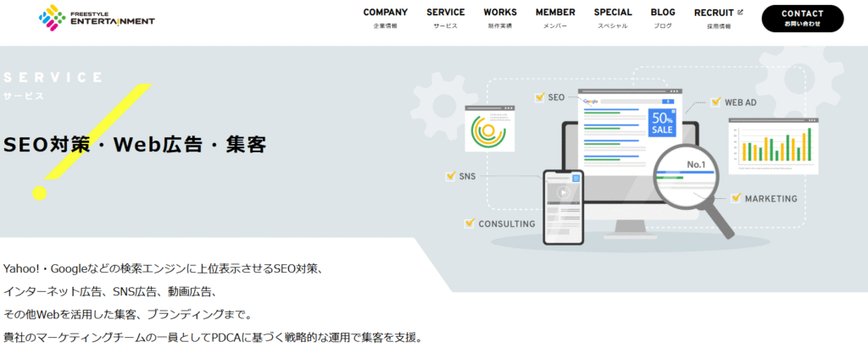Click the video play icon on phone
The image size is (868, 364).
[x=562, y=191]
